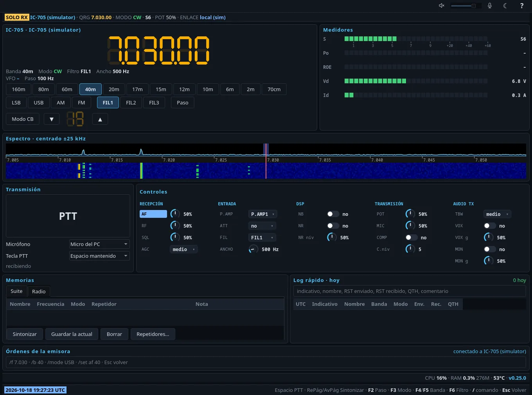This screenshot has width=532, height=395.
Task: Enable the VOX toggle
Action: point(489,226)
